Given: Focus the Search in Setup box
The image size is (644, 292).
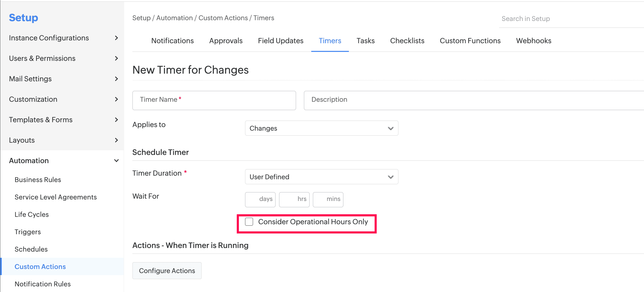Looking at the screenshot, I should 571,19.
